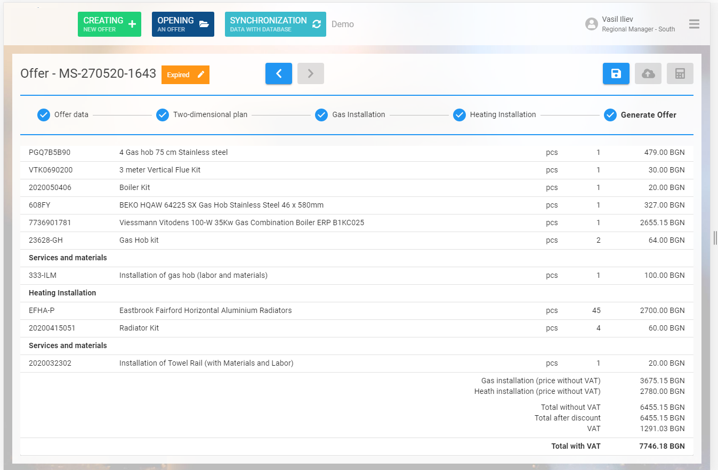Select '4 Gas hob 75 cm Stainless steel'
The height and width of the screenshot is (470, 718).
[174, 152]
